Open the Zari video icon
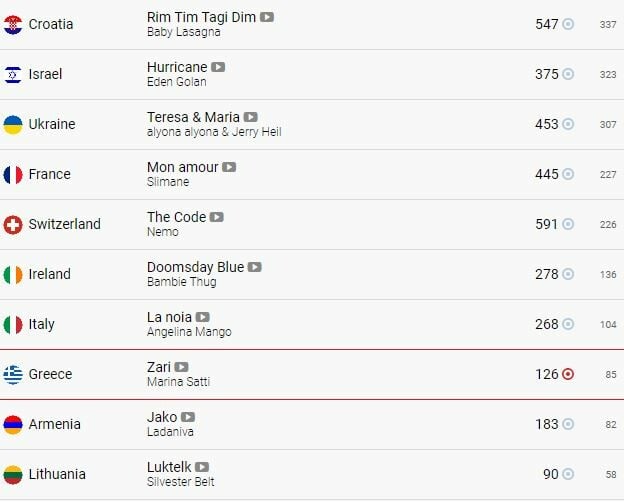 (181, 367)
